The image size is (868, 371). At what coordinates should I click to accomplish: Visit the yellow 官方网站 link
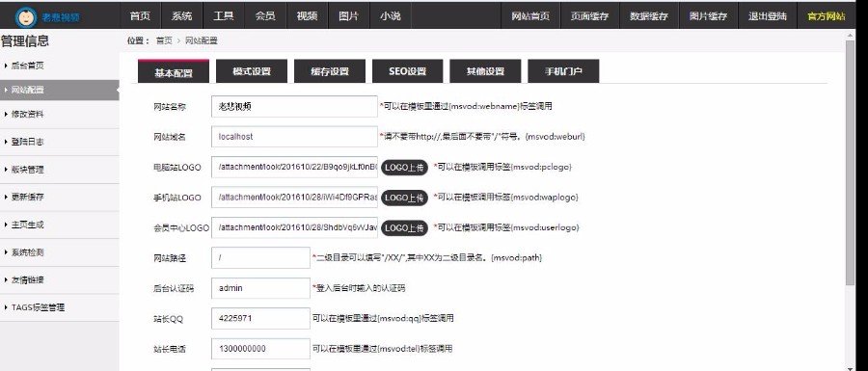(826, 16)
